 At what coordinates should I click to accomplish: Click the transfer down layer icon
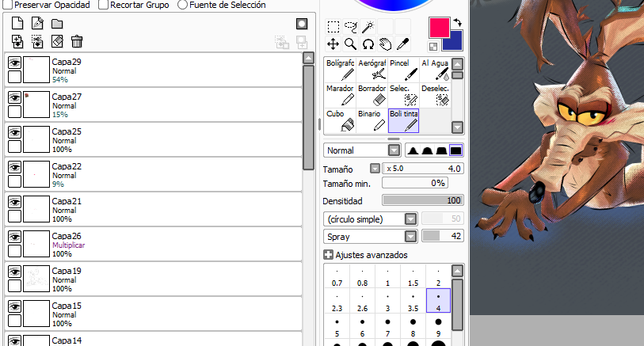17,41
